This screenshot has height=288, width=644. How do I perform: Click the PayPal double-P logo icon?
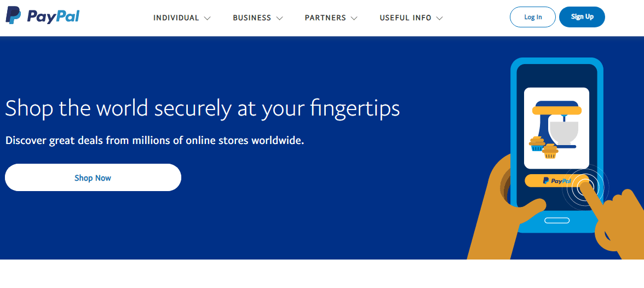pos(13,16)
